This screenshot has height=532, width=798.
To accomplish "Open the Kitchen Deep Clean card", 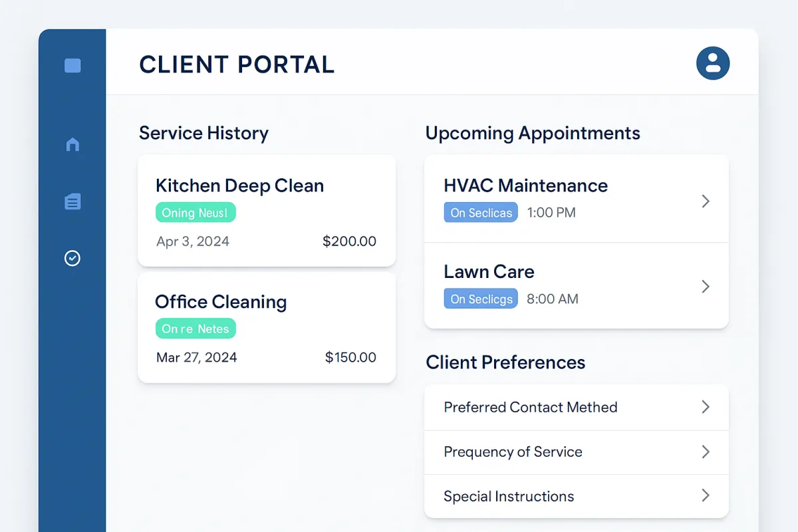I will (266, 210).
